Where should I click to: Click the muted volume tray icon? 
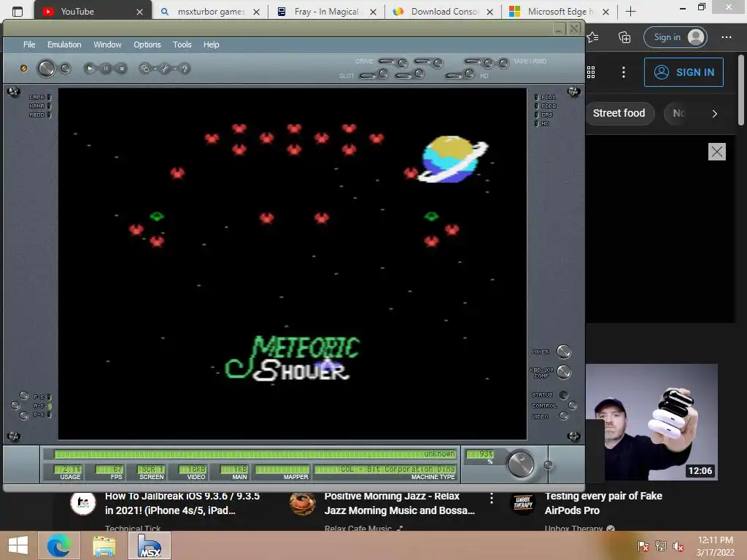[x=678, y=546]
